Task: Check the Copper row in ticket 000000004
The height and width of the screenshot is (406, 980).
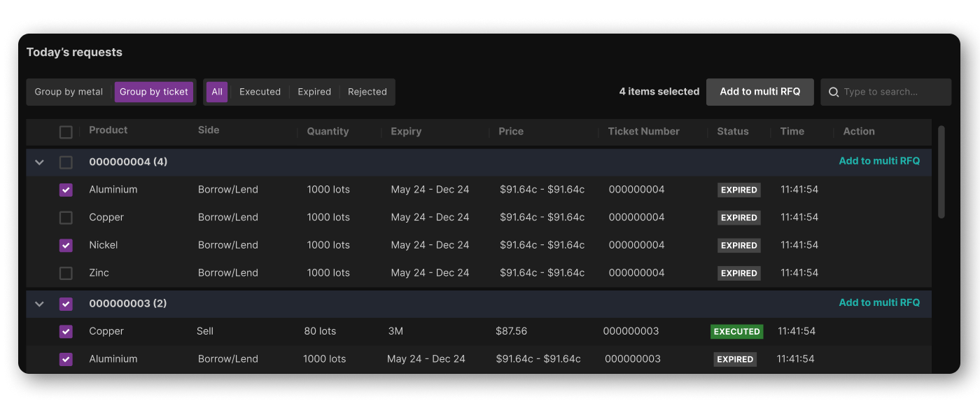Action: (x=66, y=218)
